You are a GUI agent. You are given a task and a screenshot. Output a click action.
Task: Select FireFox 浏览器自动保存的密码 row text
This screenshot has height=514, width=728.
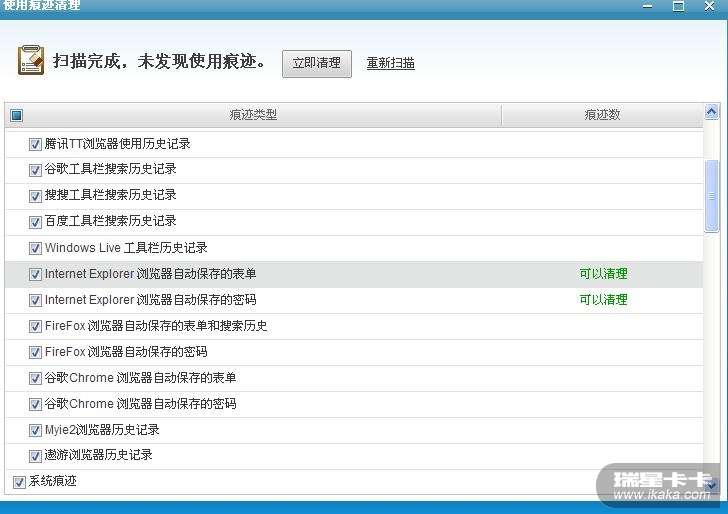[x=126, y=352]
